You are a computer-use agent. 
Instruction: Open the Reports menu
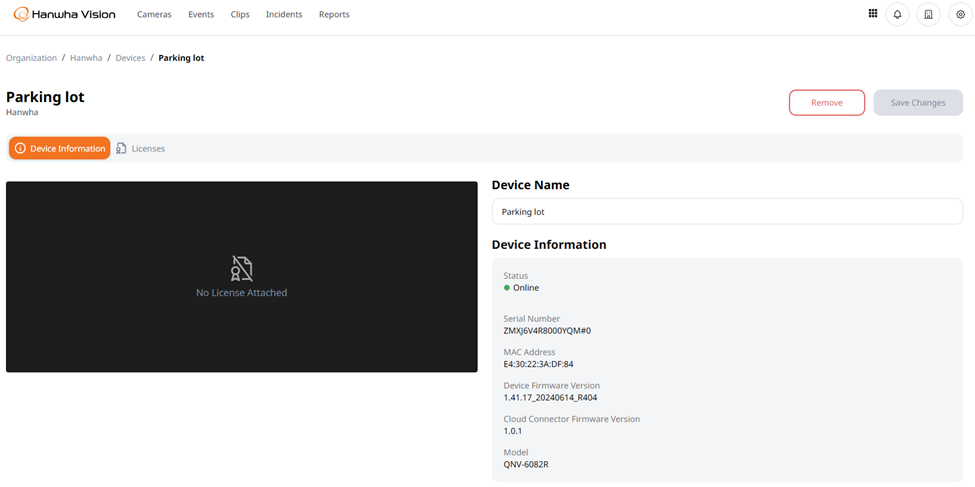(334, 14)
